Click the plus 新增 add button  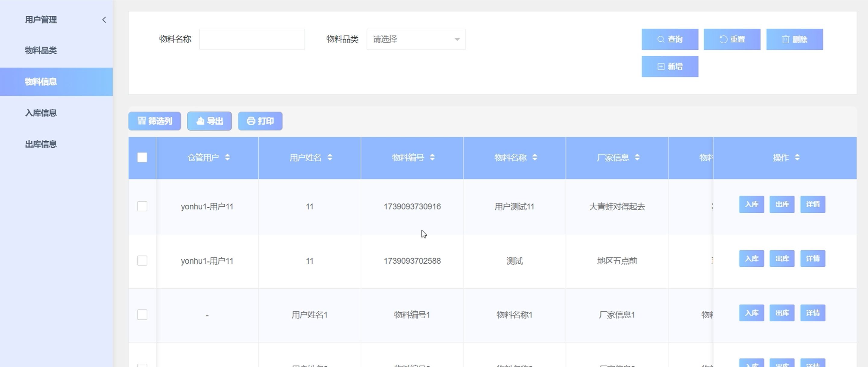(670, 67)
